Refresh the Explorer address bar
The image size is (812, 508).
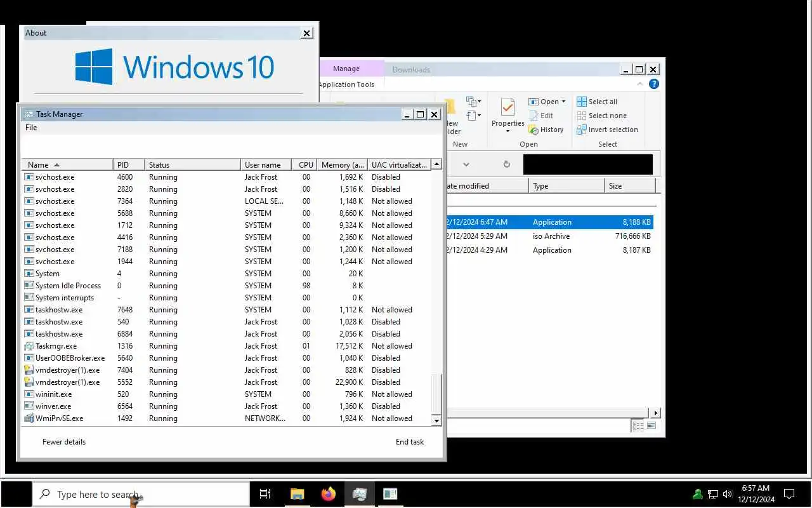[506, 164]
